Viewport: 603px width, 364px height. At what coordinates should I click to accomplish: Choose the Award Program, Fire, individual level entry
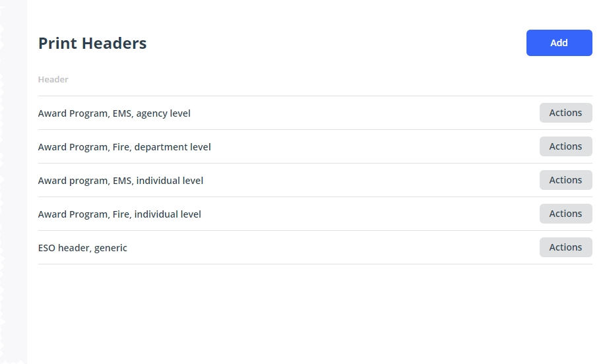point(119,214)
